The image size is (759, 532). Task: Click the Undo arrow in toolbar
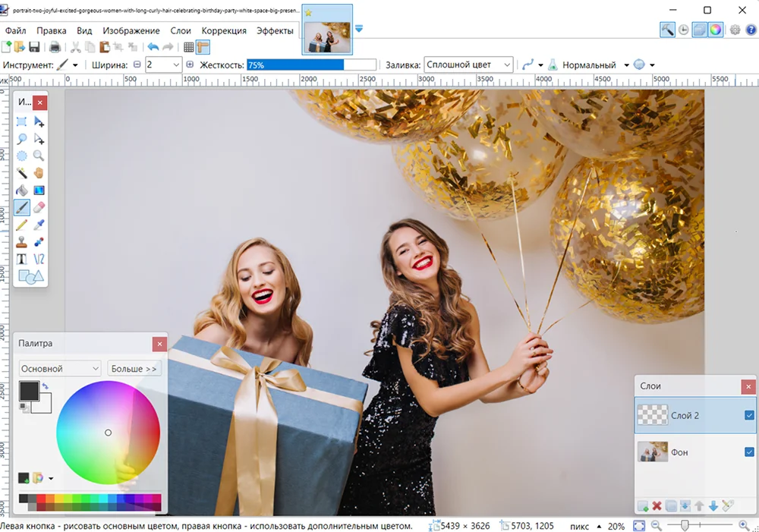point(153,47)
